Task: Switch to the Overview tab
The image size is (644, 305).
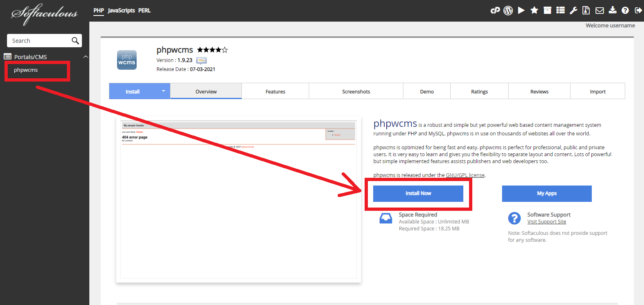Action: 206,92
